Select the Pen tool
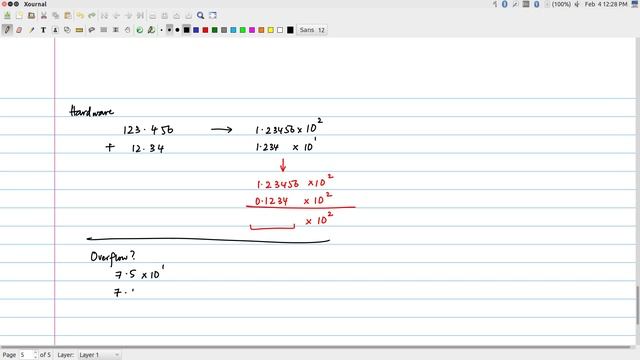 7,30
